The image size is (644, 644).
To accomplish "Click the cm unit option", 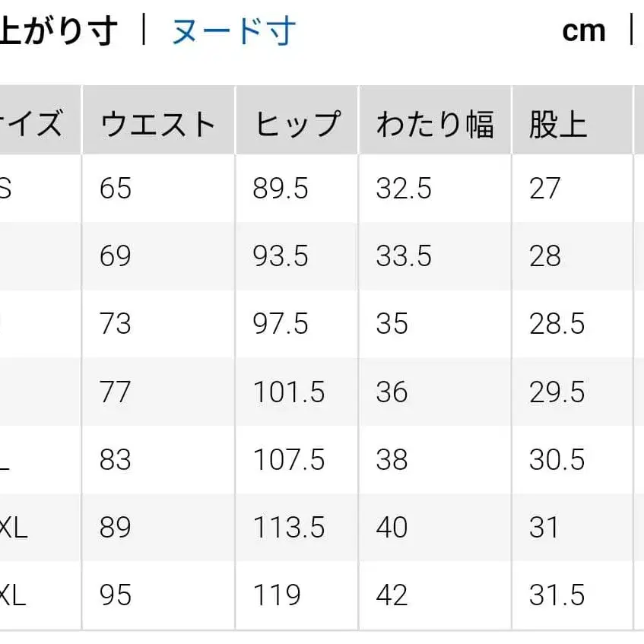I will [x=585, y=29].
